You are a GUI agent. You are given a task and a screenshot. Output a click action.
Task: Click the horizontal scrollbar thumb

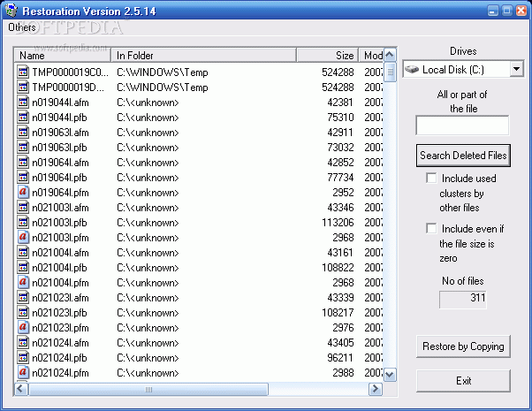click(x=148, y=389)
